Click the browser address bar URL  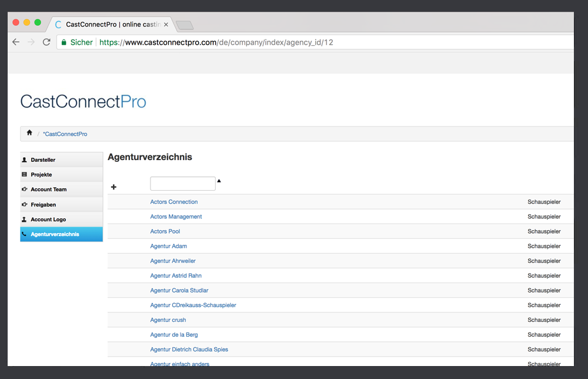coord(216,42)
